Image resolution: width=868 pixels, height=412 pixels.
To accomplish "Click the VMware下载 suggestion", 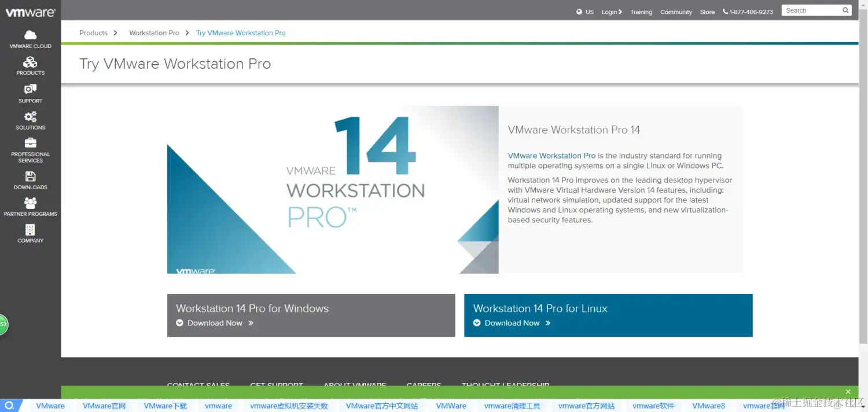I will pos(165,406).
